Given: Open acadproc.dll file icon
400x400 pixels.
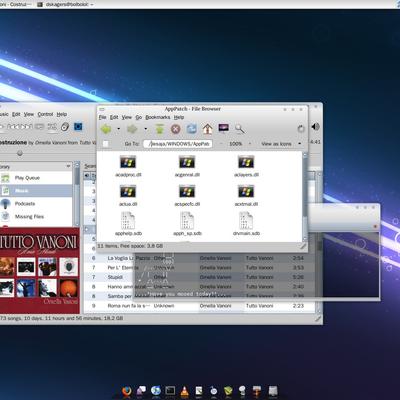Looking at the screenshot, I should click(128, 162).
